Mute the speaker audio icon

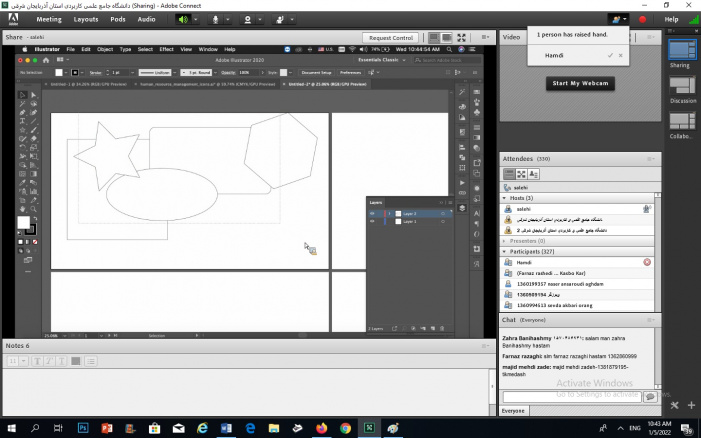pos(184,19)
